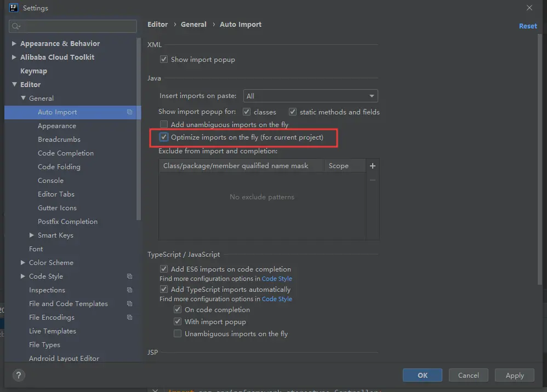Expand Alibaba Cloud Toolkit node
This screenshot has width=547, height=392.
[14, 57]
